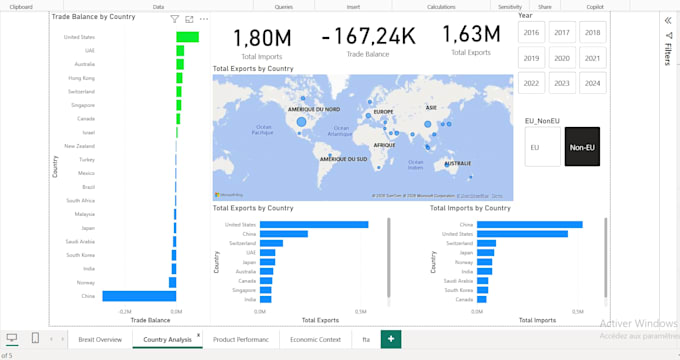
Task: Click the Total Exports card value
Action: (471, 34)
